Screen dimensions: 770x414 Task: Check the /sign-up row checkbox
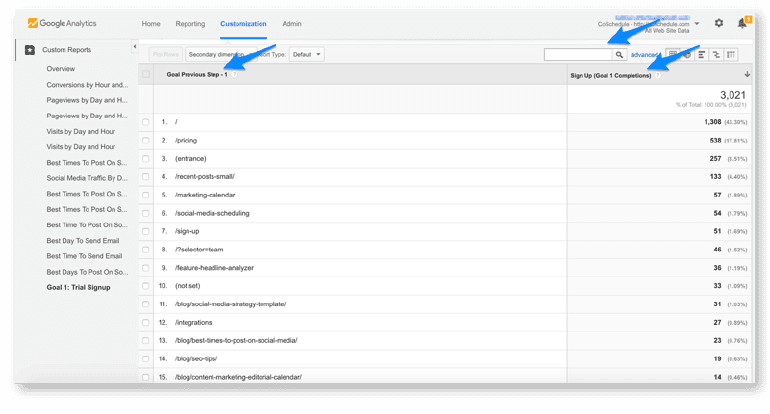(x=146, y=231)
